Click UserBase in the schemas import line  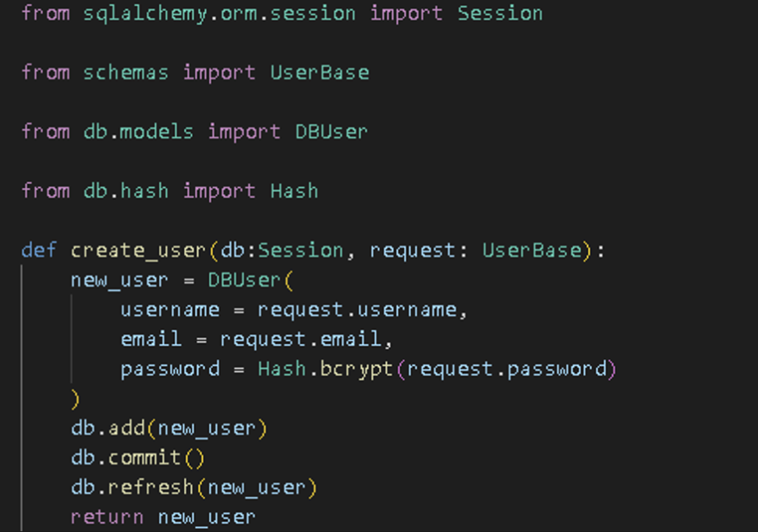(320, 73)
